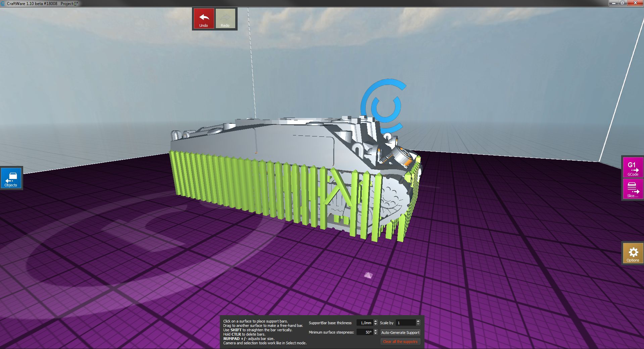The width and height of the screenshot is (644, 349).
Task: Focus the SupportBar base thickness field
Action: click(x=365, y=323)
